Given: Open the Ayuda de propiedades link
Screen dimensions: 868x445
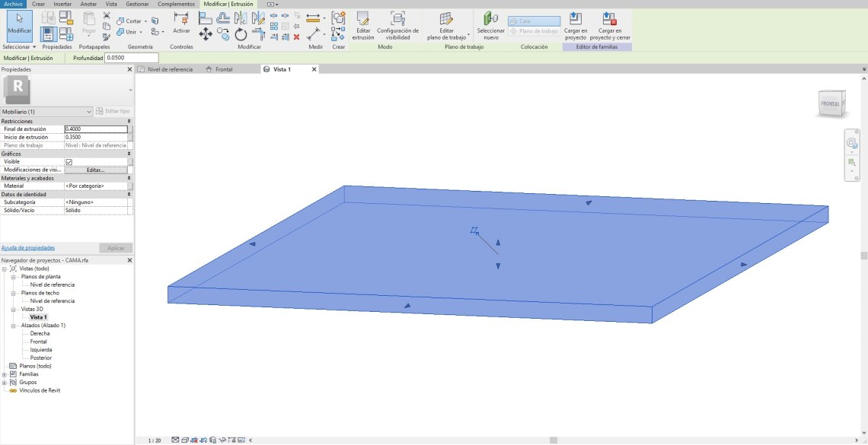Looking at the screenshot, I should (x=27, y=248).
